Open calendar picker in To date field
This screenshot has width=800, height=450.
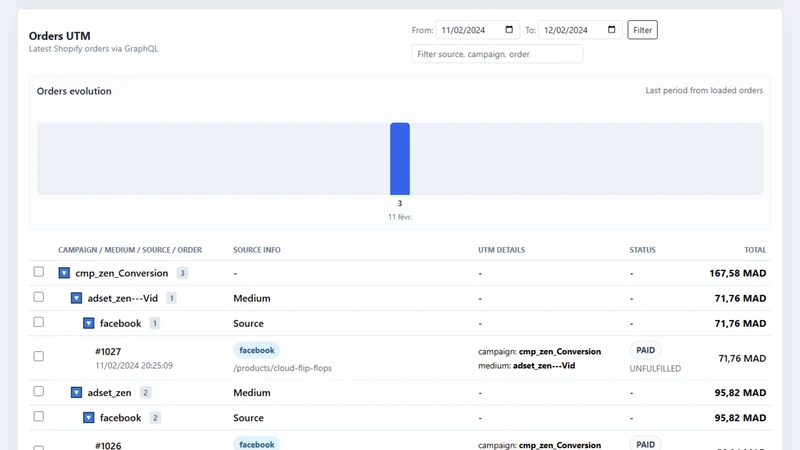[x=611, y=30]
